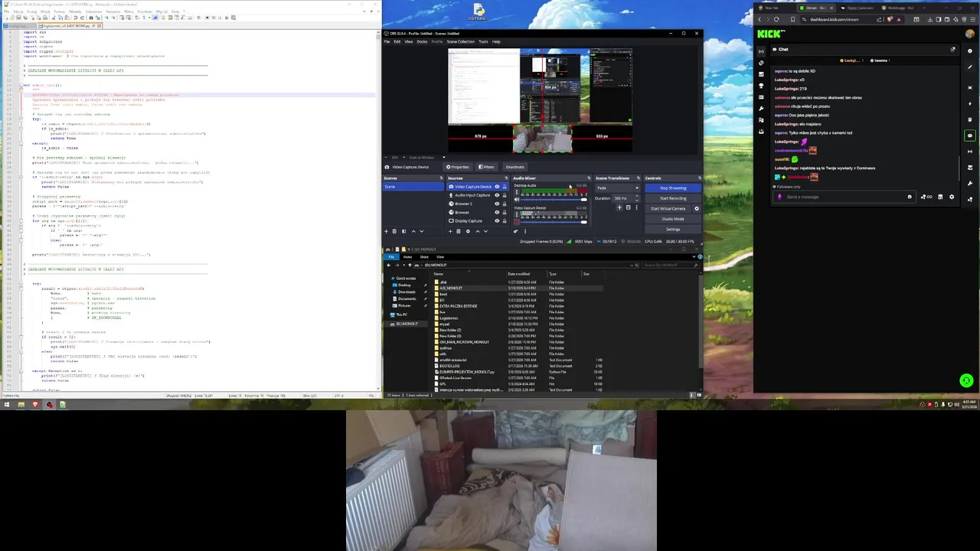Hide the Browser 2 source in OBS
Viewport: 980px width, 551px height.
(497, 204)
